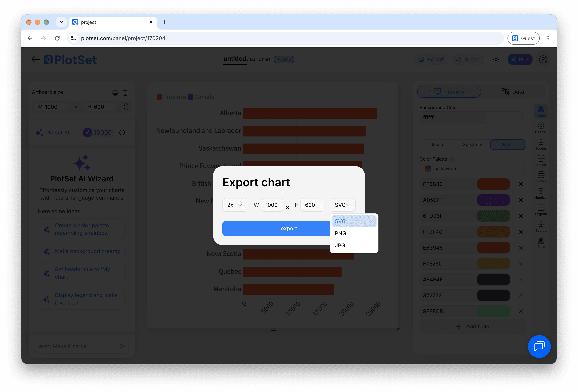Pick 'Set header title to My chart' idea
This screenshot has width=578, height=392.
81,273
